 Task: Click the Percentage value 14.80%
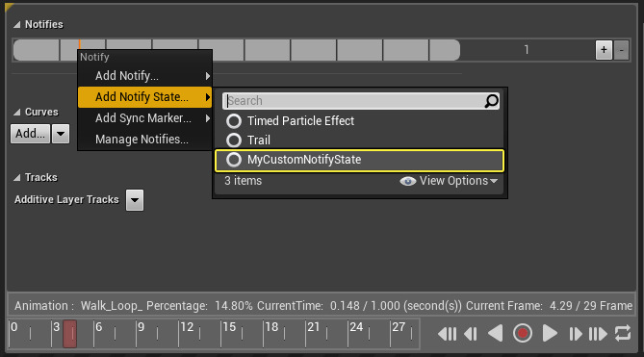coord(234,306)
